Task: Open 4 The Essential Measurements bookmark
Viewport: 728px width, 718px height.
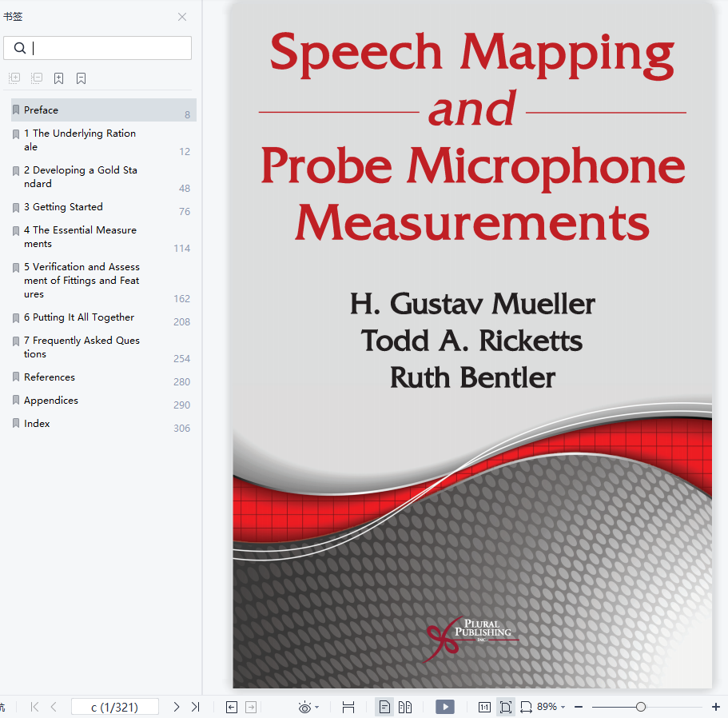Action: [x=104, y=237]
